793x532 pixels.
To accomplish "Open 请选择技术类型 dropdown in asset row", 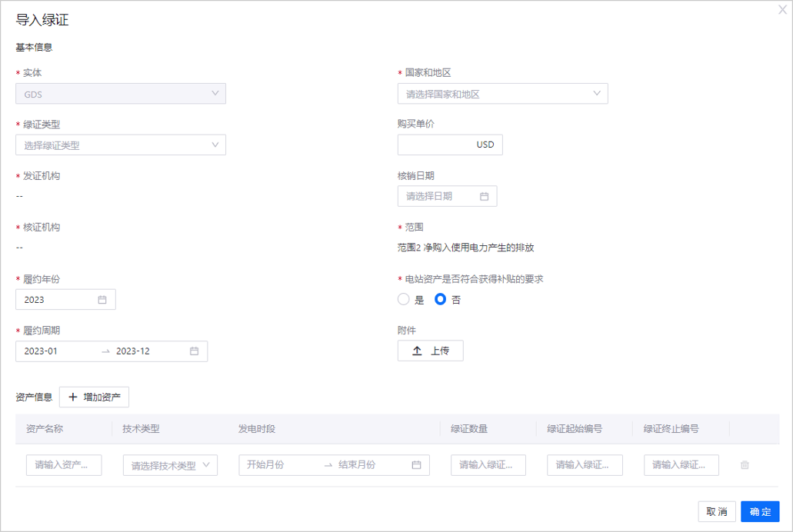I will point(171,465).
